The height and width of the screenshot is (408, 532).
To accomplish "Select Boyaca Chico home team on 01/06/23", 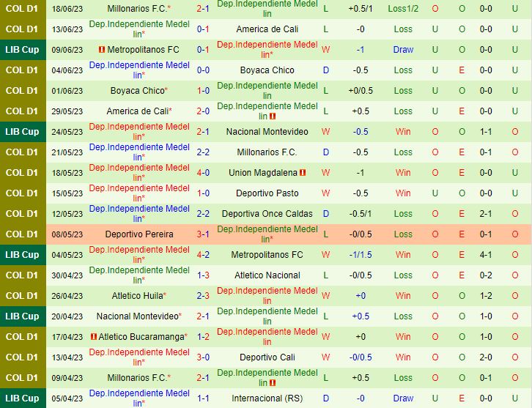I will (x=138, y=91).
